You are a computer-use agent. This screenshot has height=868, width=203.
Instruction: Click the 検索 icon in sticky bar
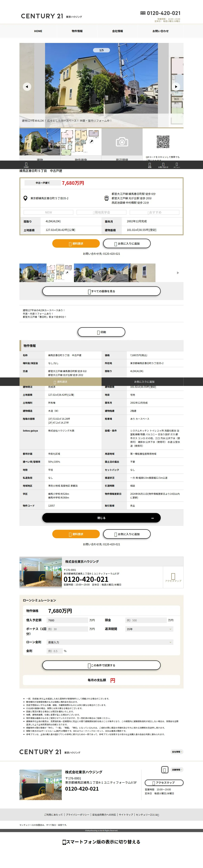[x=150, y=165]
